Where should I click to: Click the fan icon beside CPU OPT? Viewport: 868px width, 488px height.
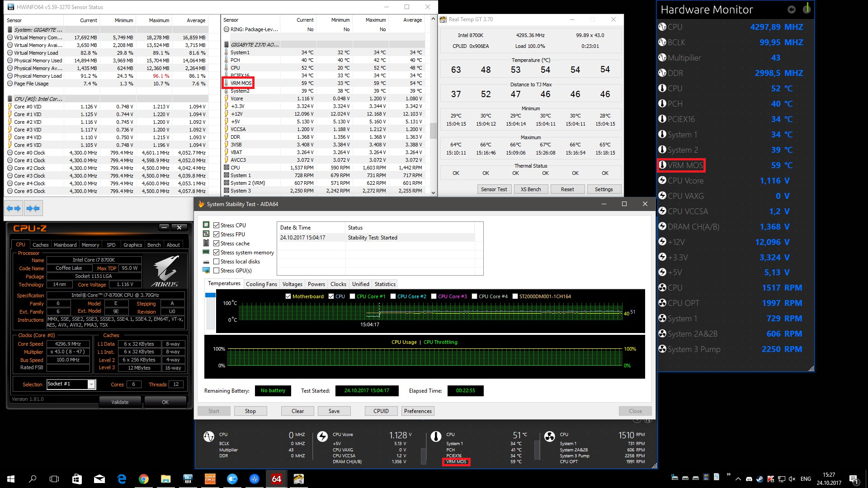tap(662, 303)
